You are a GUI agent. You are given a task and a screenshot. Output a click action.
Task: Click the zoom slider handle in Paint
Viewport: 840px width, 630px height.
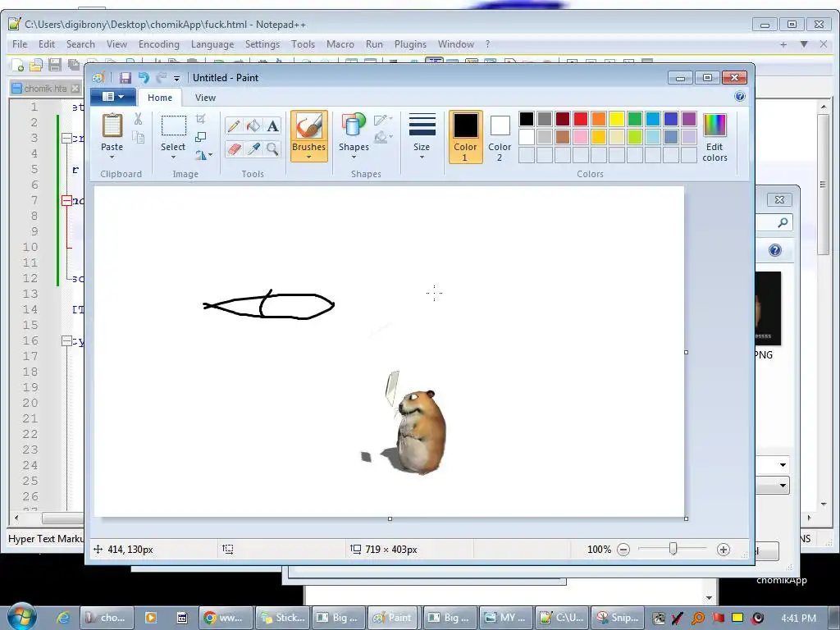(x=673, y=549)
